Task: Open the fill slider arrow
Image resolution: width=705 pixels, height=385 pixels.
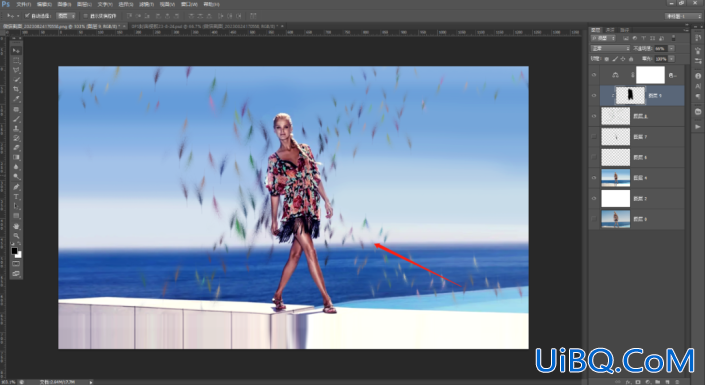Action: click(x=671, y=59)
